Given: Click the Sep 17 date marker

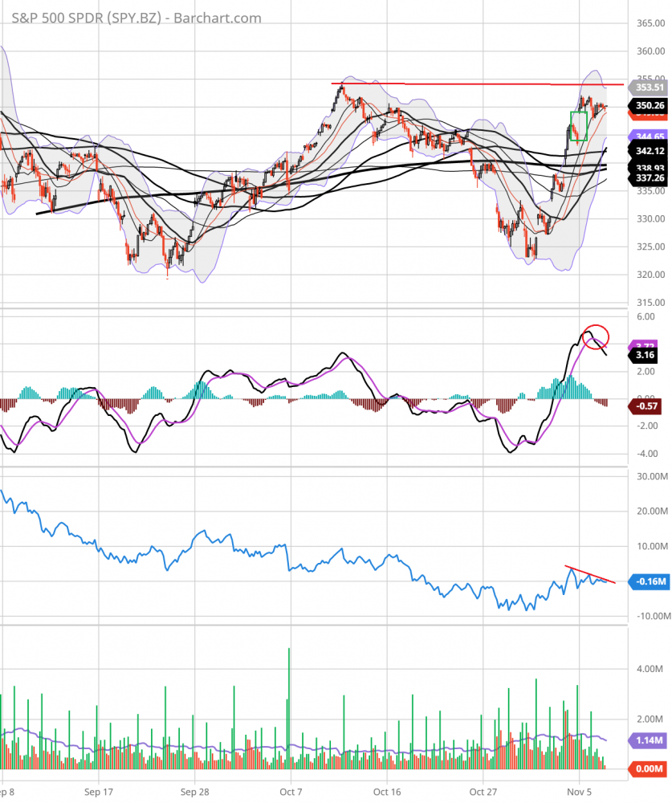Looking at the screenshot, I should [98, 789].
